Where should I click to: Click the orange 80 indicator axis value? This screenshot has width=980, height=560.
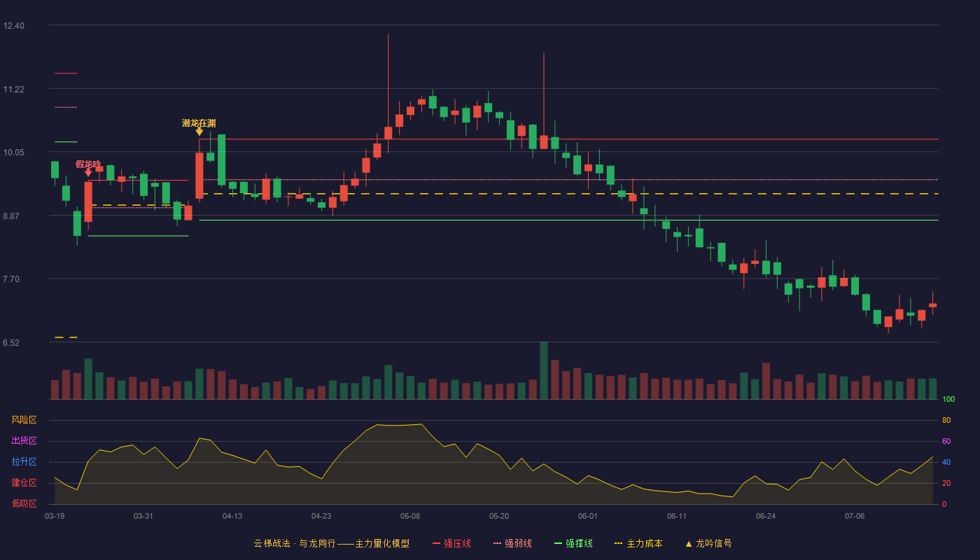946,421
